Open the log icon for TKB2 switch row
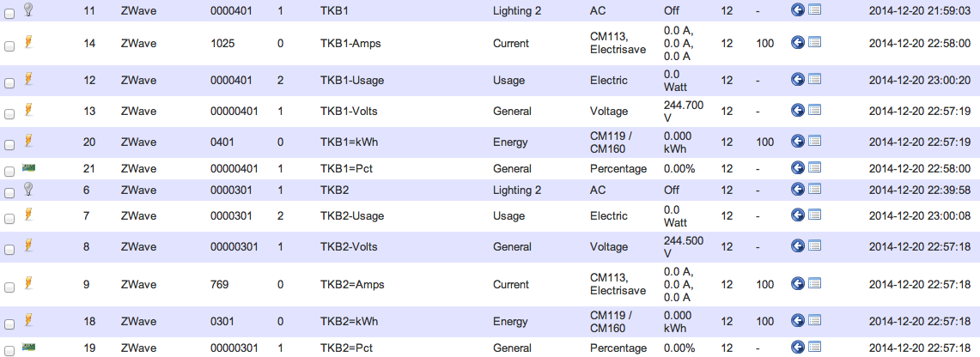Viewport: 980px width, 357px height. click(814, 189)
